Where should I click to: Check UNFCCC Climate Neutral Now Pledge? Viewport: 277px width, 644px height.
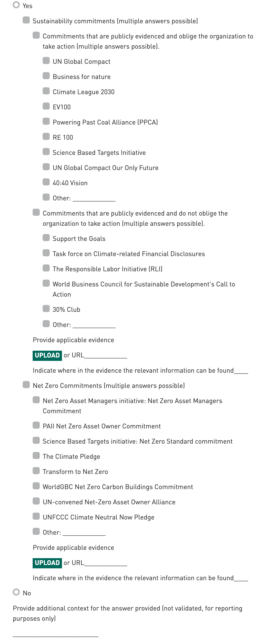coord(36,516)
